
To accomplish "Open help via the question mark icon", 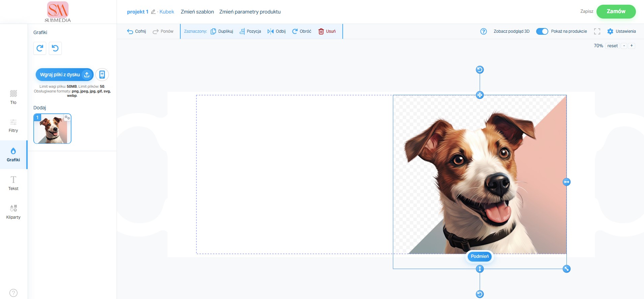I will click(483, 31).
